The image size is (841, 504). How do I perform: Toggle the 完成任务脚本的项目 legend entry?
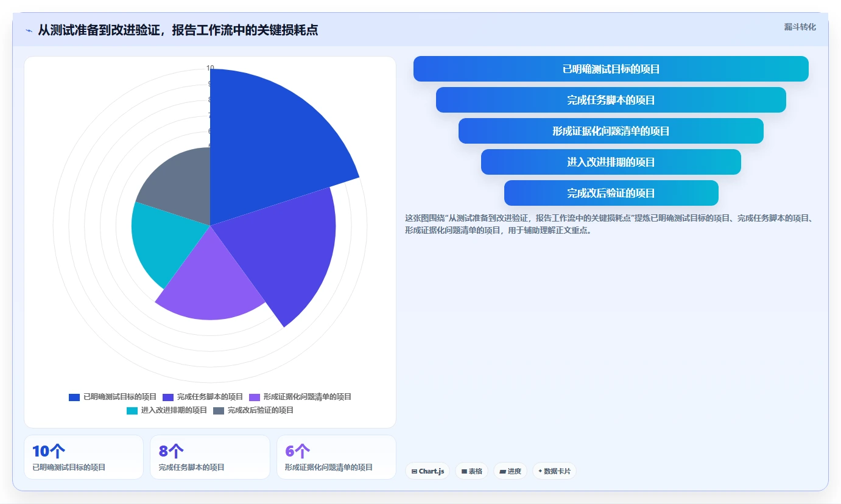tap(203, 397)
